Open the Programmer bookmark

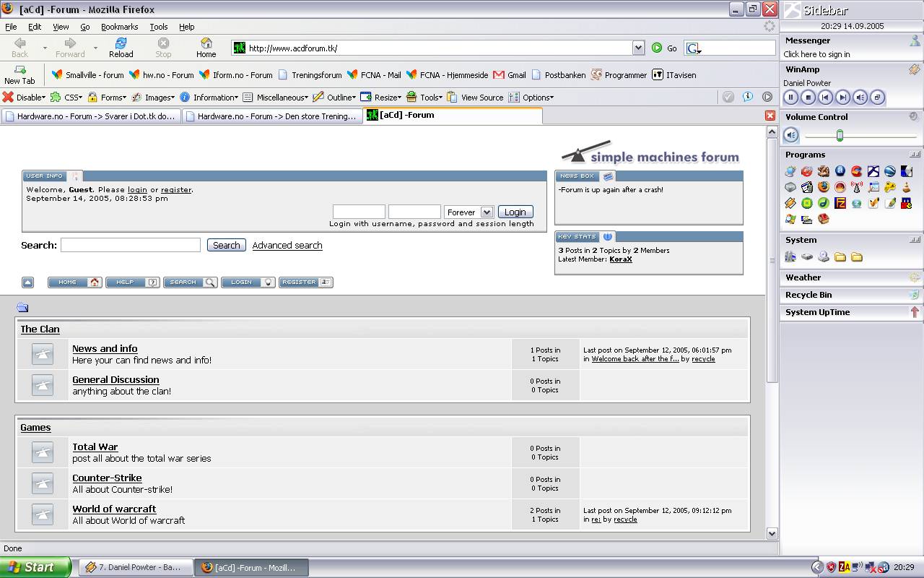(619, 75)
